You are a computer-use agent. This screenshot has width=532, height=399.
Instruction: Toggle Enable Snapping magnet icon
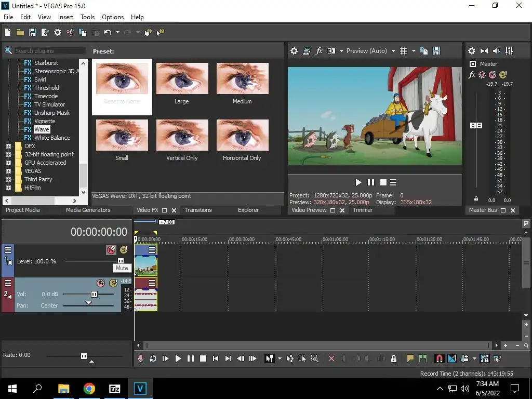pyautogui.click(x=440, y=358)
